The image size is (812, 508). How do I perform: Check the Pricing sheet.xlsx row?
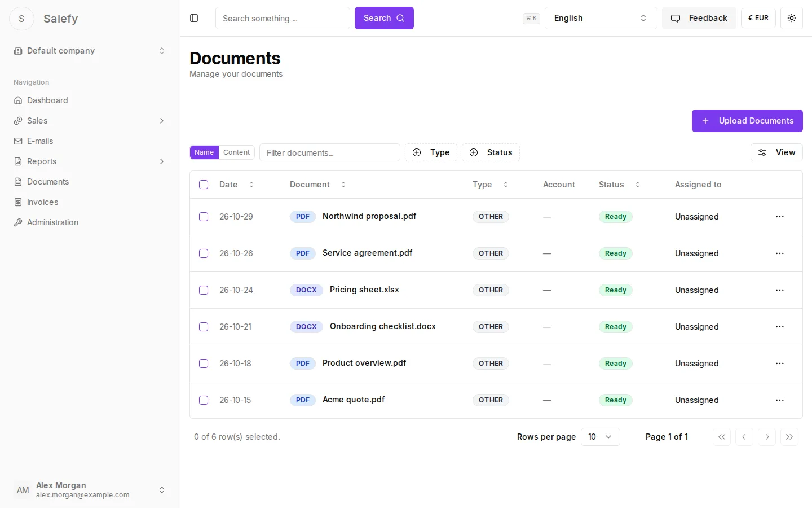click(x=204, y=290)
